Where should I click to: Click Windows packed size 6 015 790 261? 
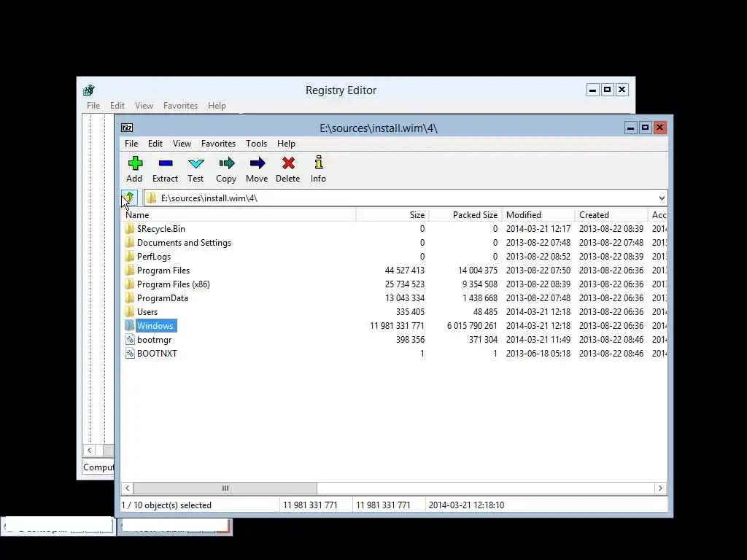(x=472, y=326)
